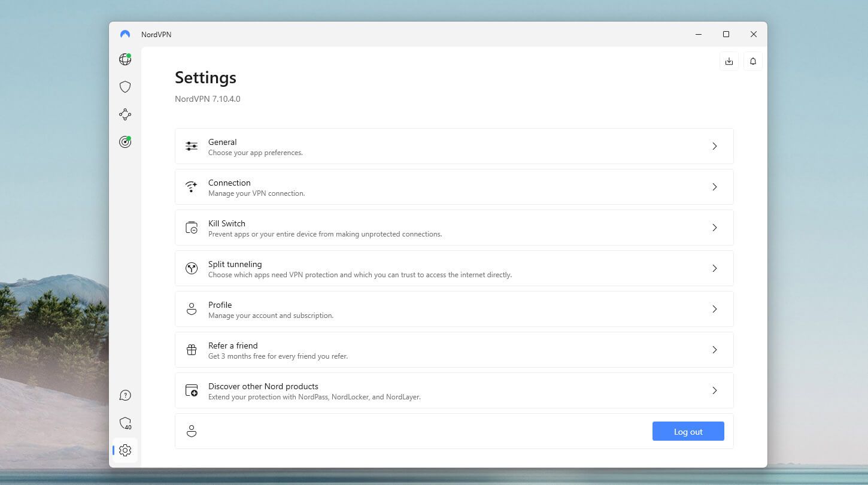Open the Meshnet icon in sidebar
The width and height of the screenshot is (868, 485).
pos(125,114)
